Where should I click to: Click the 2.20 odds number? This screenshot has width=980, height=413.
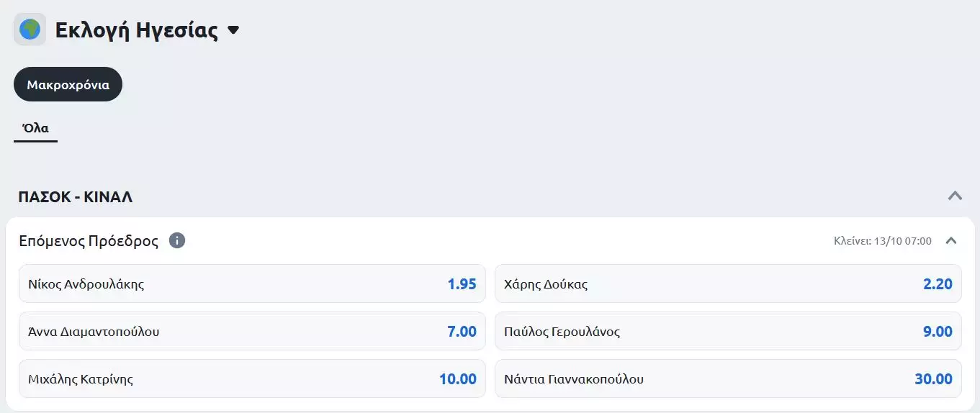938,283
